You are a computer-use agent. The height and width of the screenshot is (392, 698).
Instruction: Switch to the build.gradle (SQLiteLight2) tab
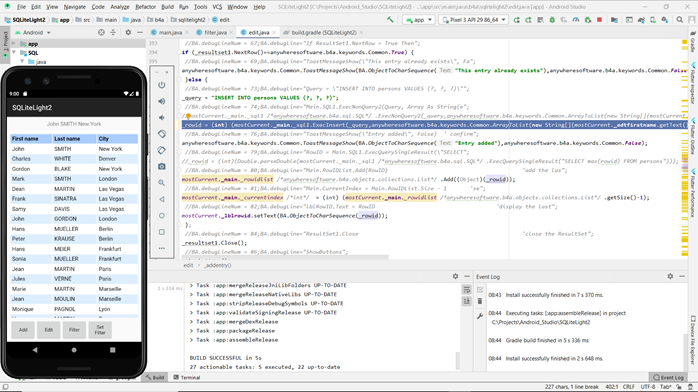point(324,32)
